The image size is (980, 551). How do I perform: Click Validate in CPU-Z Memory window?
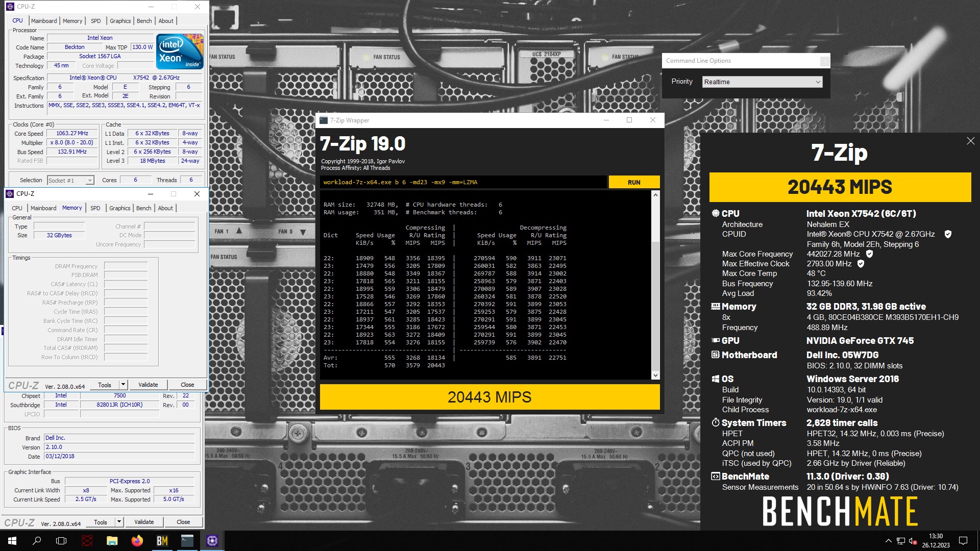[x=148, y=385]
